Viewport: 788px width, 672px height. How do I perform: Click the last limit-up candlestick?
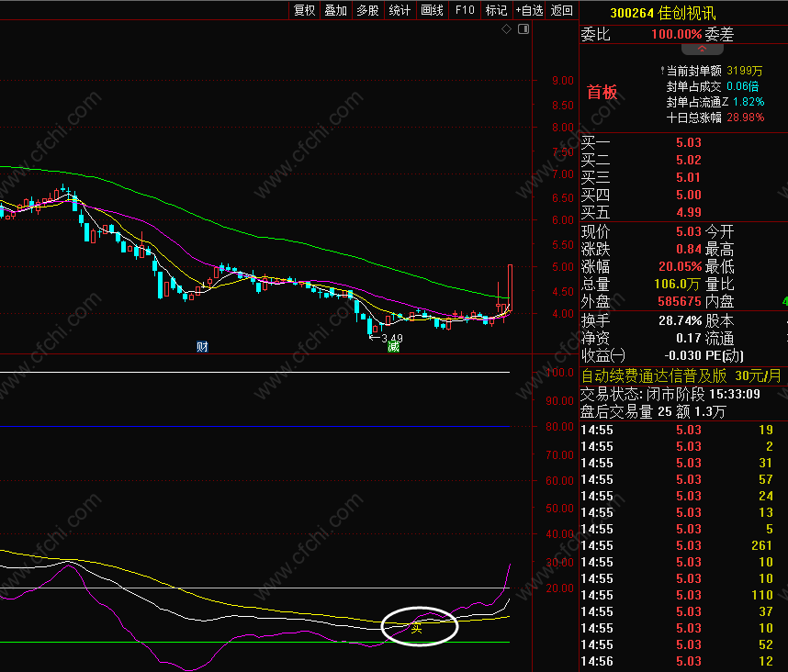tap(510, 288)
